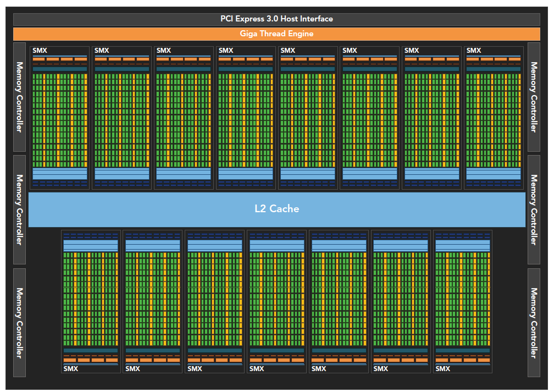Select the lower-left Memory Controller block

coord(19,322)
